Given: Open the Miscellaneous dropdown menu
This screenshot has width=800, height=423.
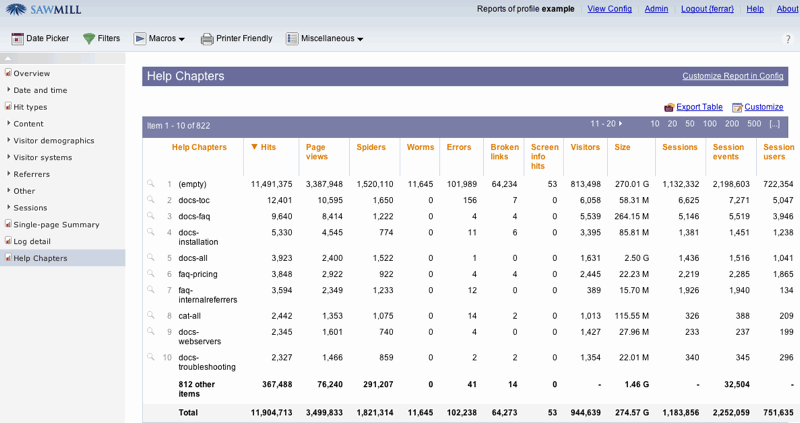Looking at the screenshot, I should click(x=324, y=39).
